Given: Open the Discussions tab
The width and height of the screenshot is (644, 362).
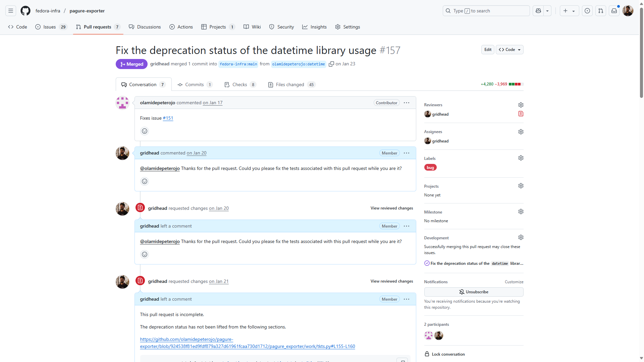Looking at the screenshot, I should tap(145, 27).
